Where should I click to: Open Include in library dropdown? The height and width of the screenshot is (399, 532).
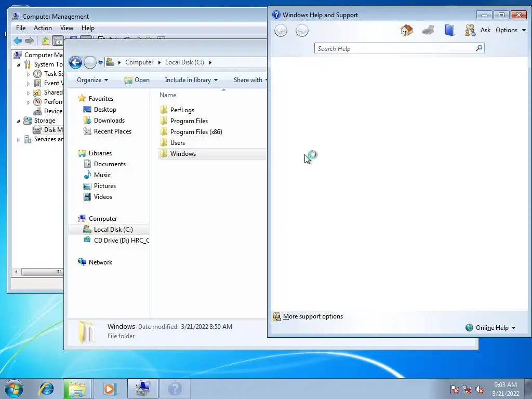coord(191,79)
